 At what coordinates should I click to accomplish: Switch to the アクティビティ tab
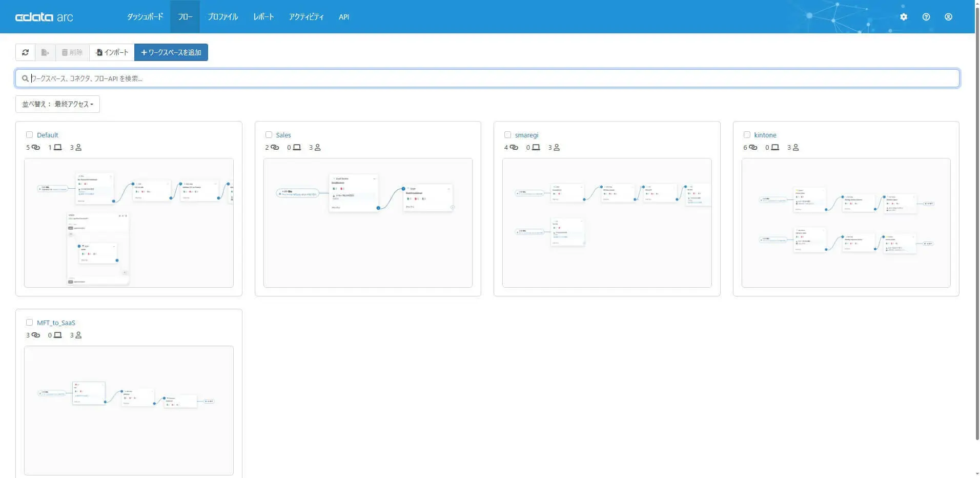[x=306, y=17]
